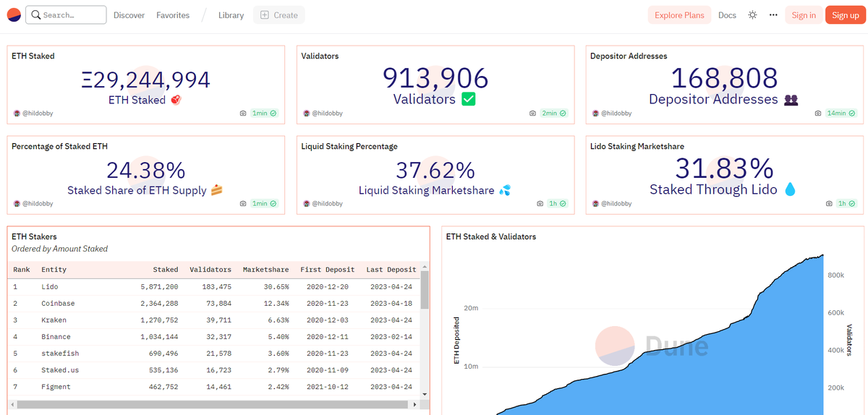The height and width of the screenshot is (415, 868).
Task: Click the down arrow of table vertical scrollbar
Action: (425, 394)
